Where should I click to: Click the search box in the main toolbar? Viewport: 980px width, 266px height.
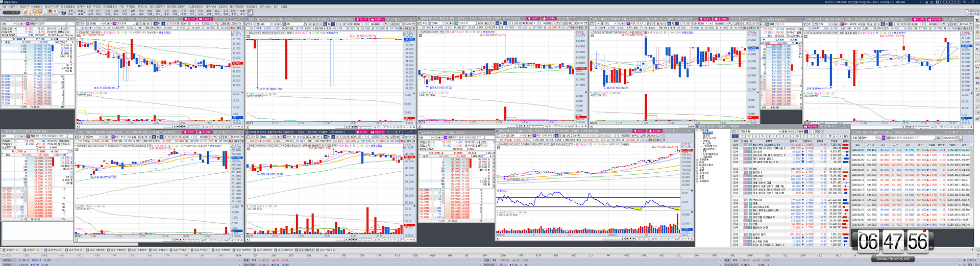pos(9,12)
